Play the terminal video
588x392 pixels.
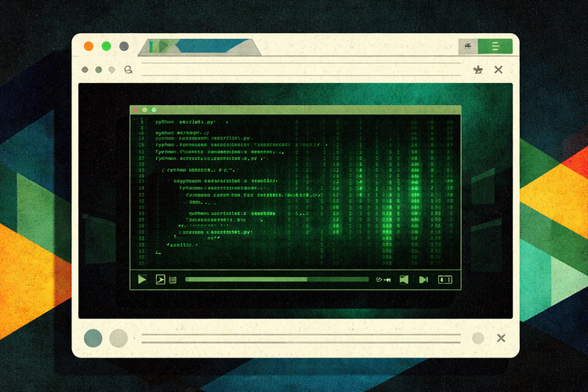[142, 279]
